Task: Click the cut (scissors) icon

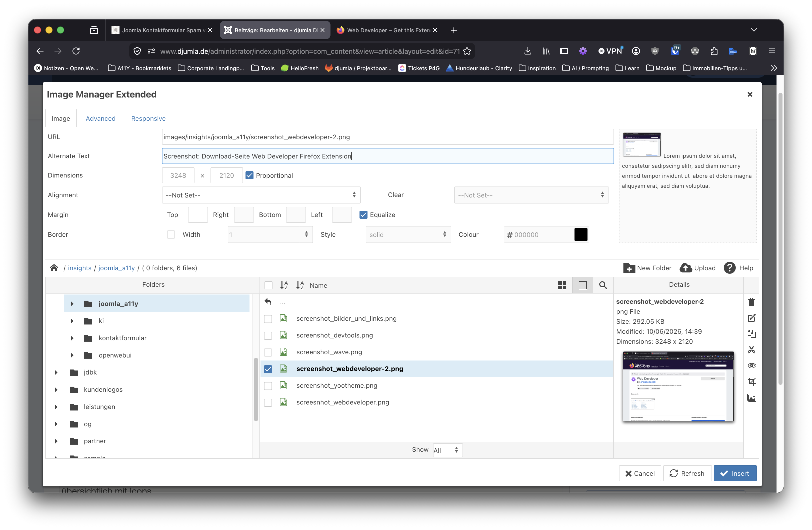Action: click(751, 350)
